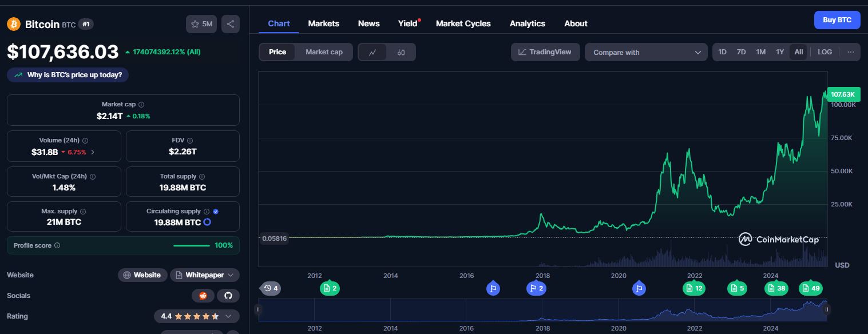Open the Bitcoin Website link
868x334 pixels.
click(143, 275)
